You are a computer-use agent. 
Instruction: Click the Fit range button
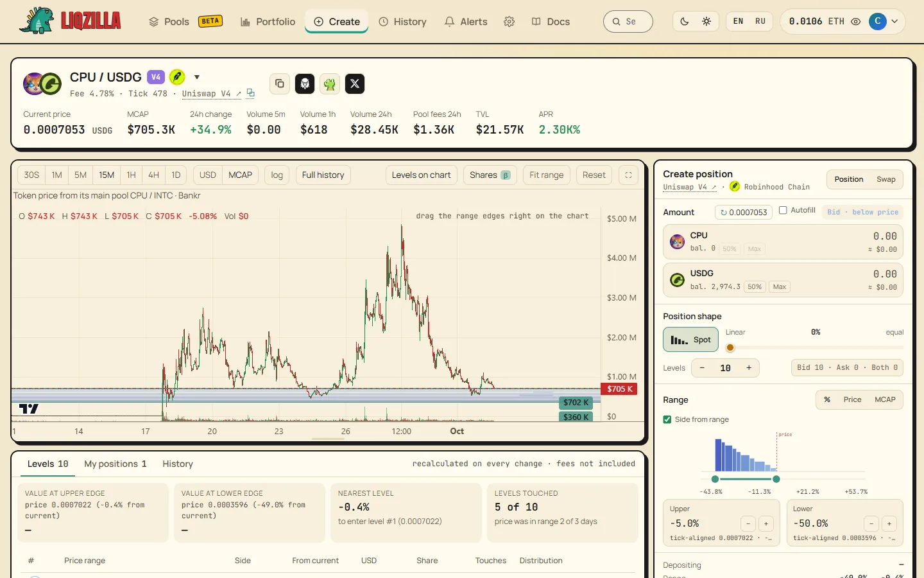point(547,175)
